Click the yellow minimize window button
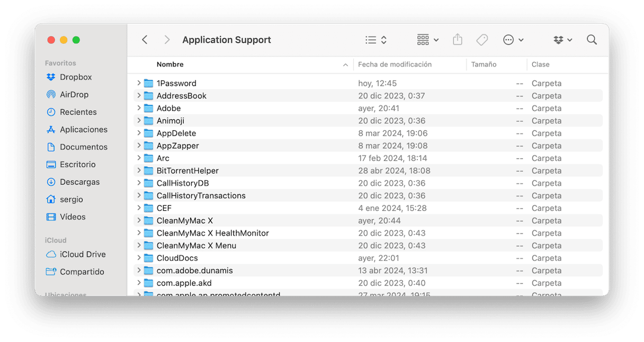Viewport: 644px width, 342px height. point(64,40)
